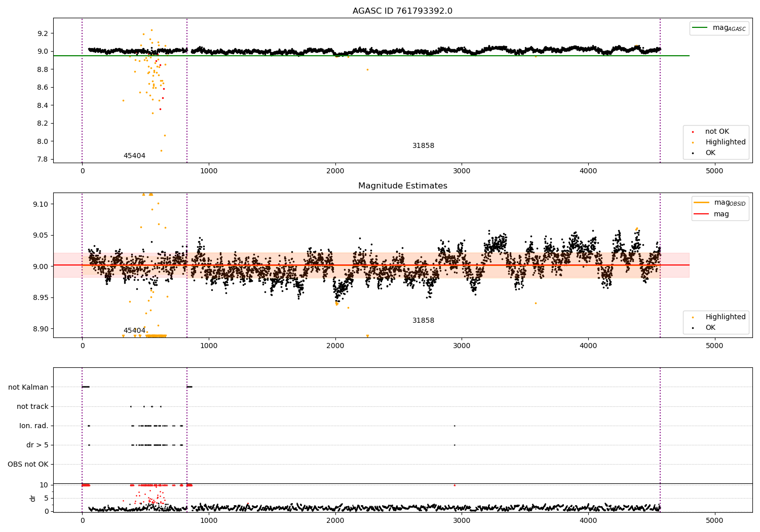Image resolution: width=760 pixels, height=532 pixels.
Task: Click the "OBS not OK" row label
Action: (x=28, y=464)
